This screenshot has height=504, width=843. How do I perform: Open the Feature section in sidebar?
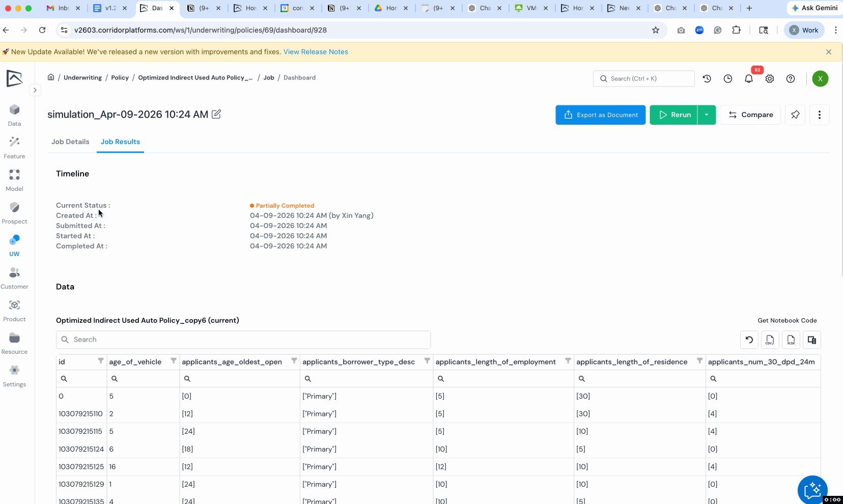tap(14, 148)
